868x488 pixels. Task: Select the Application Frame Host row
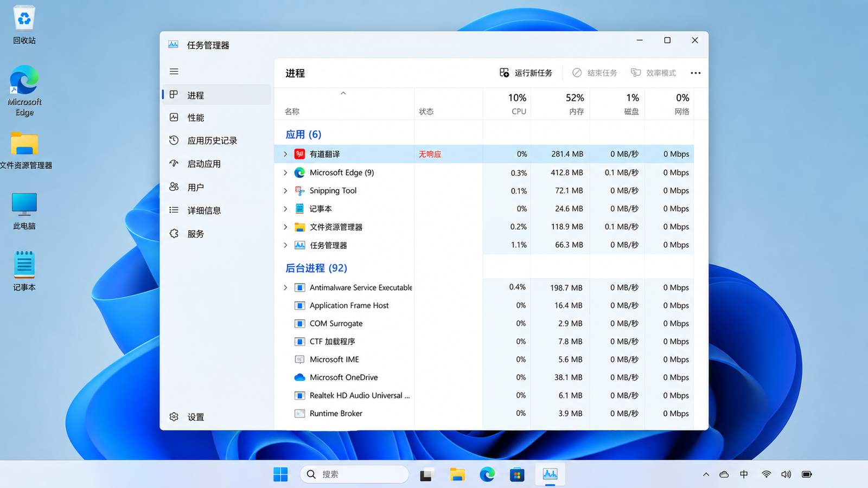click(x=484, y=306)
